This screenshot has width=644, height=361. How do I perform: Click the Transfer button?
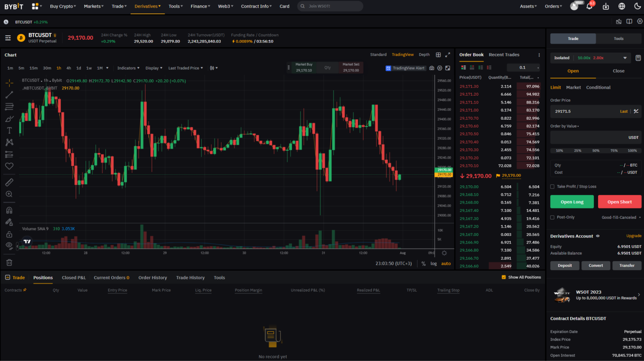coord(627,266)
